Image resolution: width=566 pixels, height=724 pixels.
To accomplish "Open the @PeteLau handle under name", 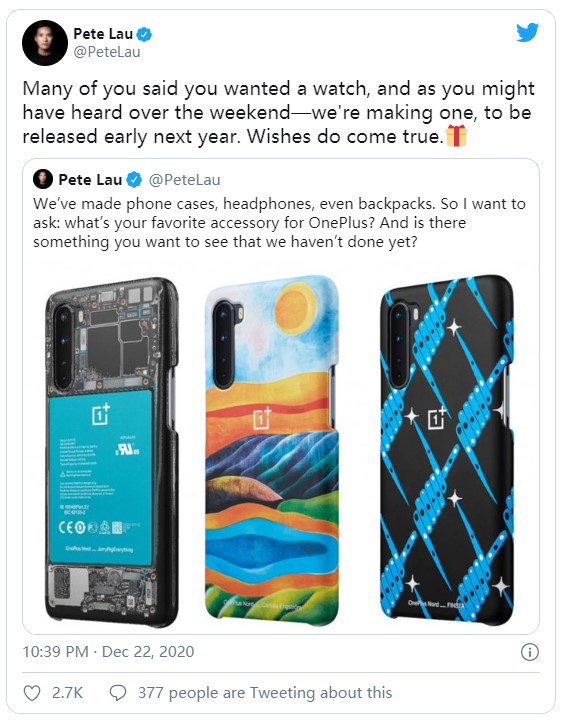I will [x=107, y=52].
